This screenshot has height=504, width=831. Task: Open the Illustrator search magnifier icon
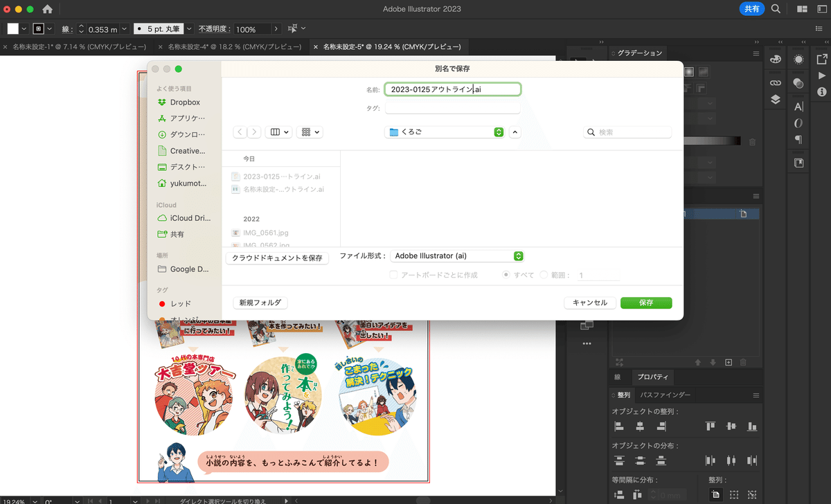(x=776, y=9)
